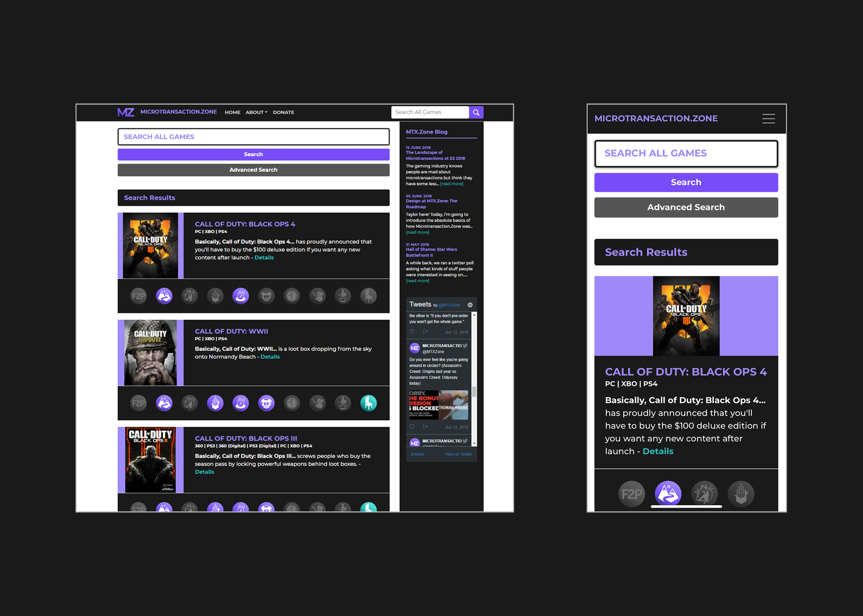Click knight figurine icon in the Black Ops 4 desktop card
863x616 pixels.
pyautogui.click(x=343, y=296)
